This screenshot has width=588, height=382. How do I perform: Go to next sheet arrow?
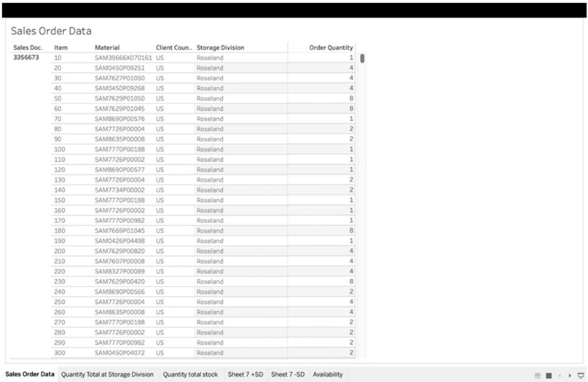coord(570,375)
